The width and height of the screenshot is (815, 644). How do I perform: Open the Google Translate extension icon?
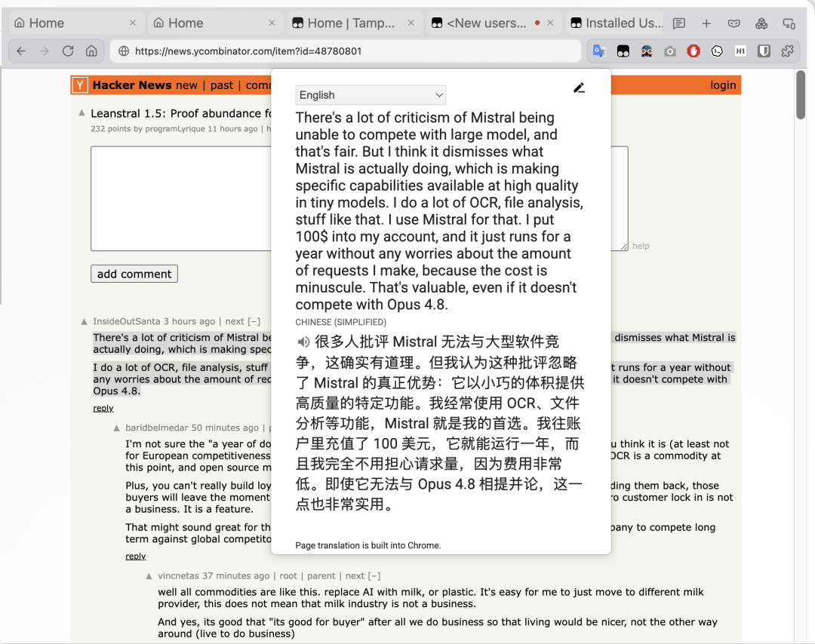pyautogui.click(x=599, y=51)
